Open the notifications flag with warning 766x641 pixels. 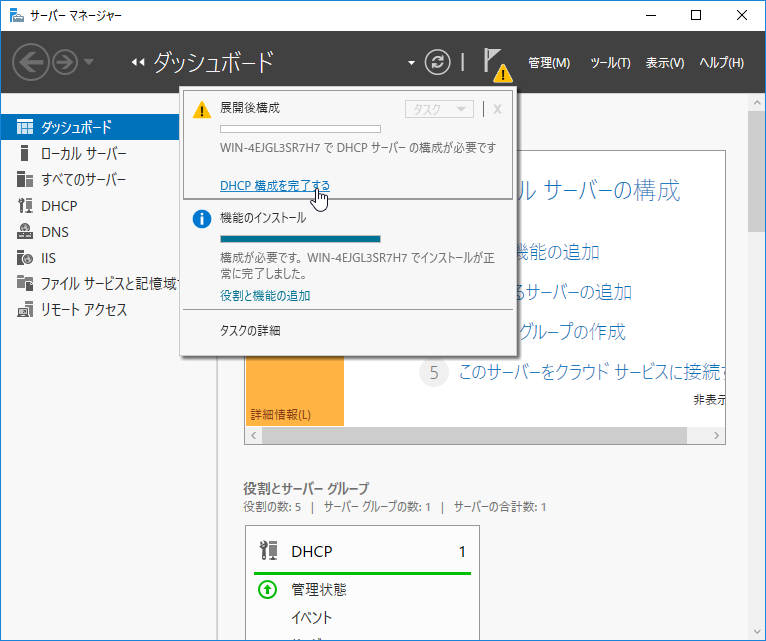pyautogui.click(x=497, y=65)
